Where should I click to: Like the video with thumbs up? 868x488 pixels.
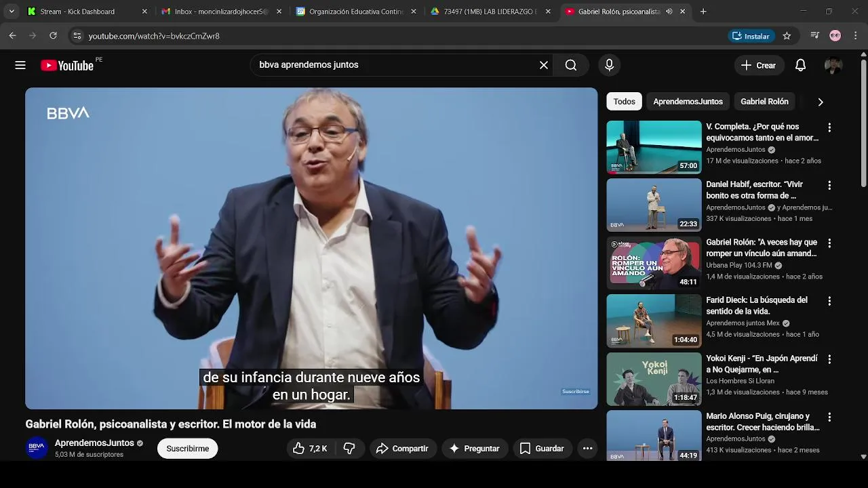coord(310,449)
